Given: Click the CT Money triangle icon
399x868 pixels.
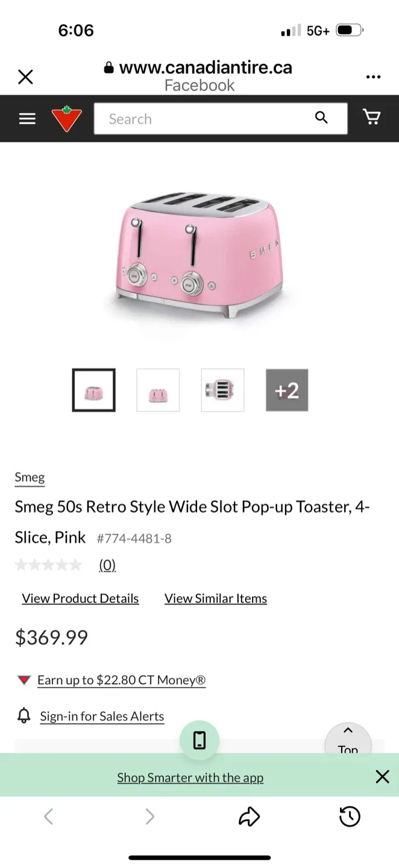Looking at the screenshot, I should (24, 679).
